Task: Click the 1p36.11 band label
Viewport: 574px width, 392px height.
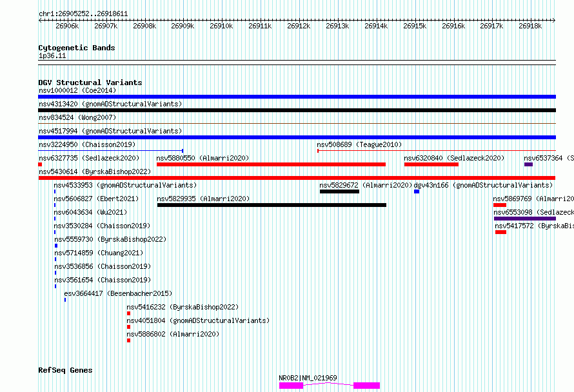Action: (x=52, y=55)
